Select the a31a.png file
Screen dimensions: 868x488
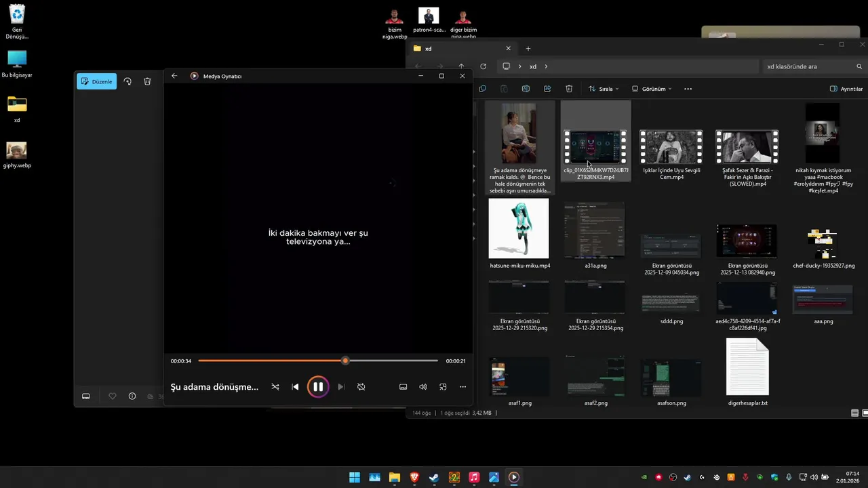(595, 235)
